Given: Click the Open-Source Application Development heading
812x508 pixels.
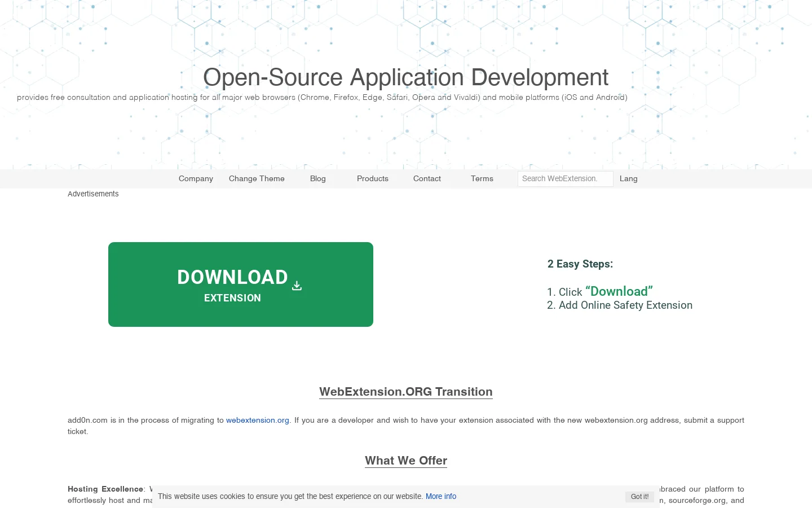Looking at the screenshot, I should [x=406, y=77].
